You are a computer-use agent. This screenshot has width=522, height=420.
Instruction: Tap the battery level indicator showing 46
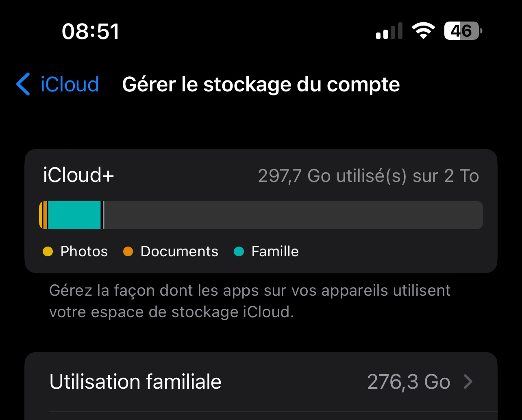point(463,31)
